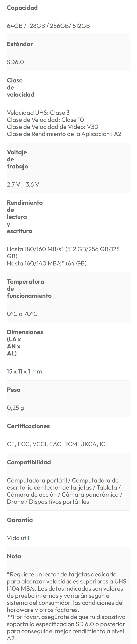The width and height of the screenshot is (137, 644).
Task: Click the Vida útil warranty value
Action: (x=18, y=538)
